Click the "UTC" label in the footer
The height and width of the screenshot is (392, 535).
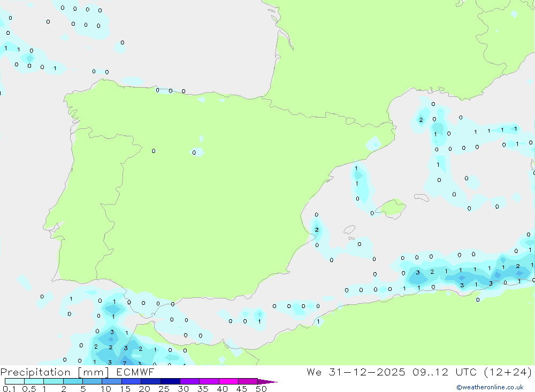click(466, 372)
